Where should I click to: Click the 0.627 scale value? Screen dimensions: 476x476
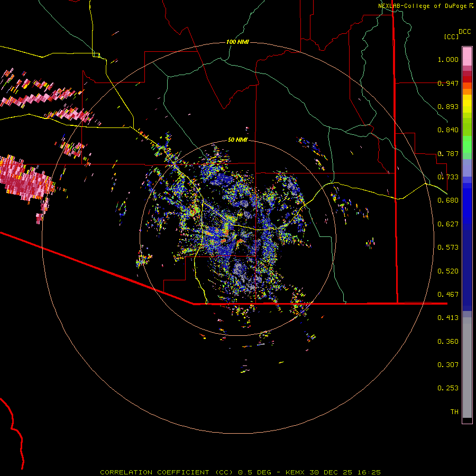pyautogui.click(x=448, y=224)
